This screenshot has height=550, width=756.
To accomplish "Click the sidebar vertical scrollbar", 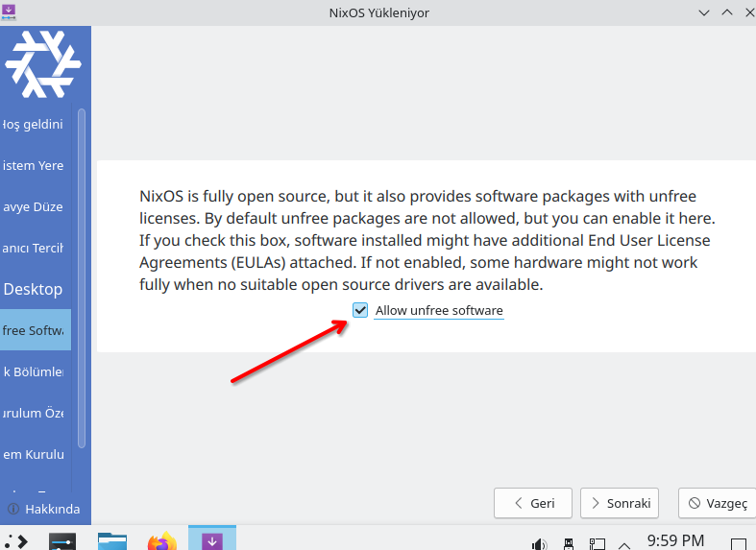I will pos(82,278).
